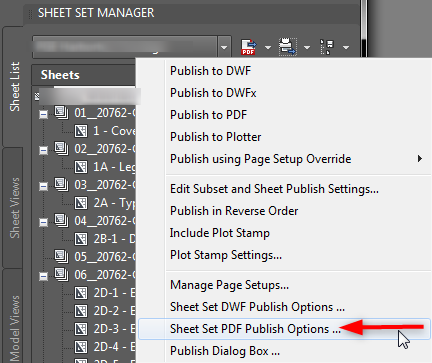The image size is (432, 363).
Task: Switch to the Sheet Views tab
Action: click(x=14, y=208)
